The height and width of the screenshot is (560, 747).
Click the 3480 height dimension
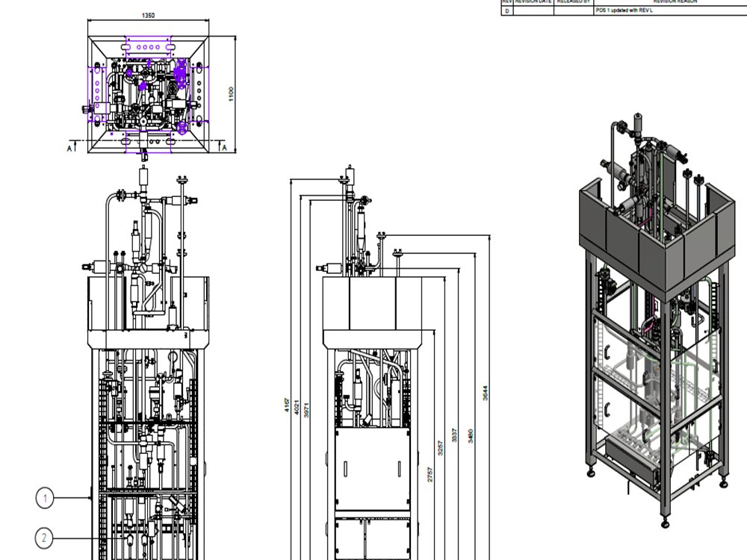470,436
